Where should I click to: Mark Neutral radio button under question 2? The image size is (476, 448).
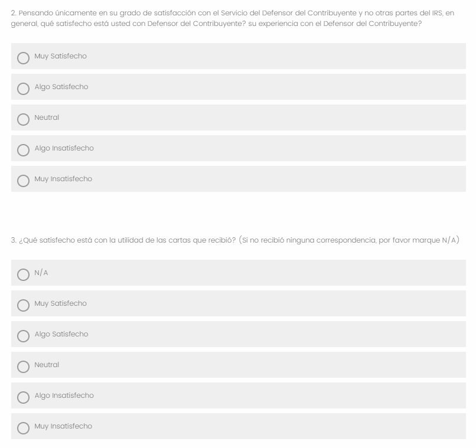(23, 119)
